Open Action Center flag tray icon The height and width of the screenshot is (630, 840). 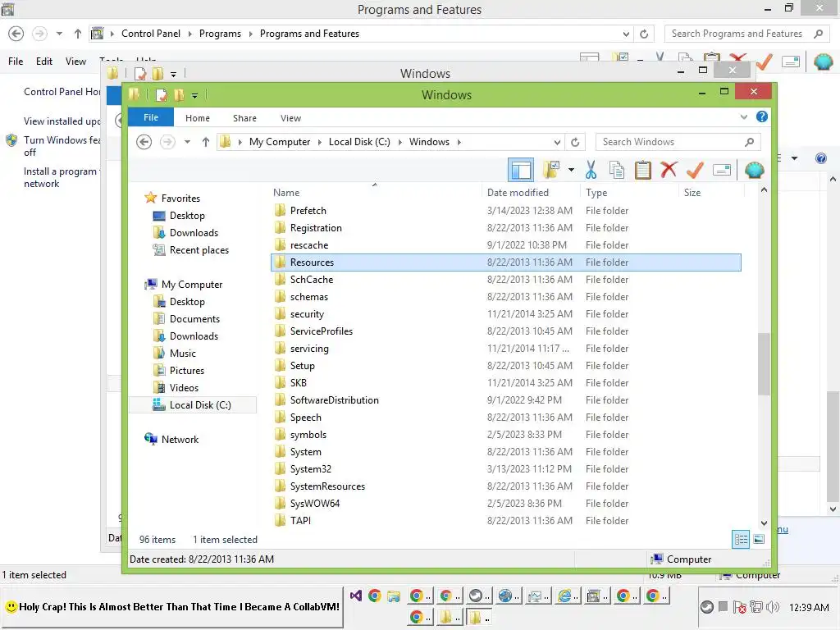point(739,607)
